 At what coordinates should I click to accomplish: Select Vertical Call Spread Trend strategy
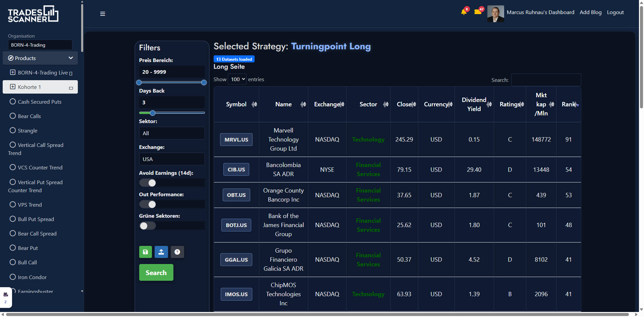point(36,149)
